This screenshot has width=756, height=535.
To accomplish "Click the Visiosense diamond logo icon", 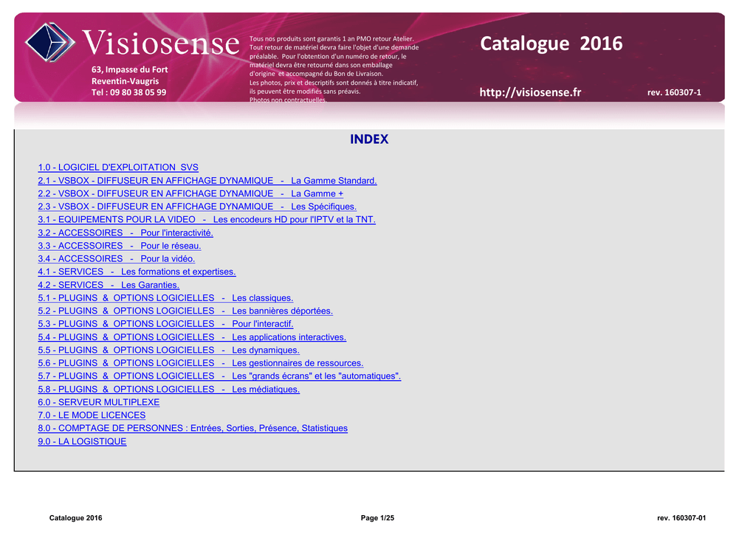I will (x=50, y=42).
